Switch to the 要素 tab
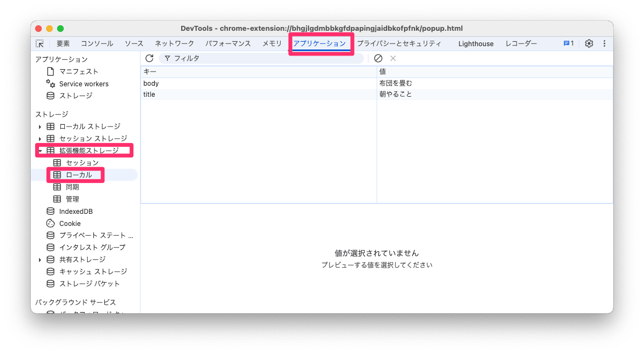The width and height of the screenshot is (644, 354). [x=63, y=43]
